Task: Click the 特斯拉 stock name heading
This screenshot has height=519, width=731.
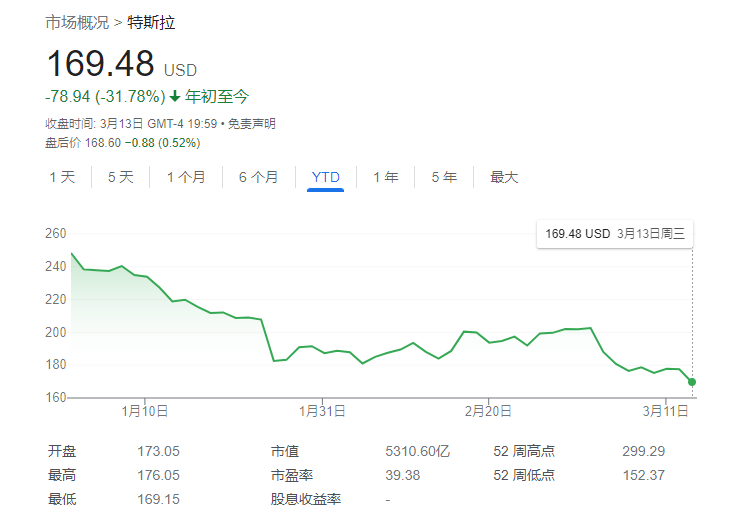Action: 151,23
